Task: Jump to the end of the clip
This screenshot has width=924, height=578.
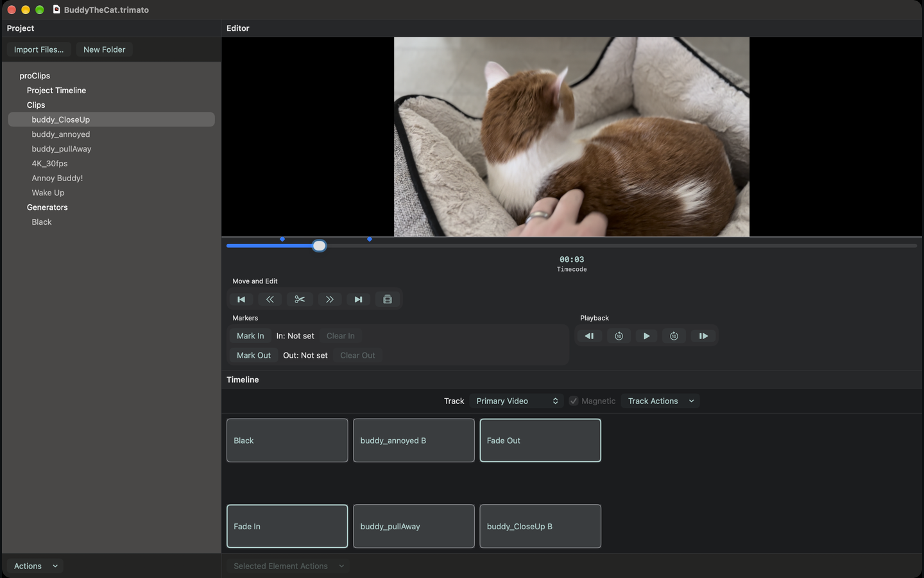Action: point(358,299)
